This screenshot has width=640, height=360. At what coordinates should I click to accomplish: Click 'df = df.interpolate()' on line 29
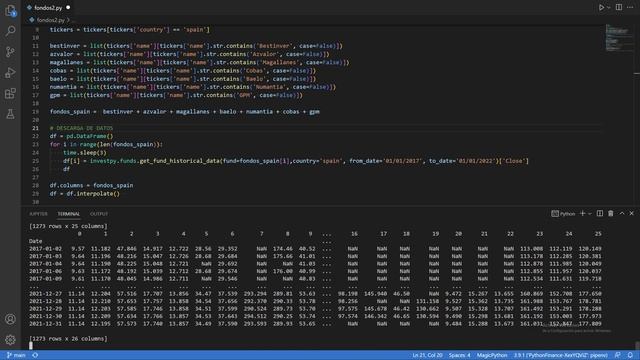84,193
